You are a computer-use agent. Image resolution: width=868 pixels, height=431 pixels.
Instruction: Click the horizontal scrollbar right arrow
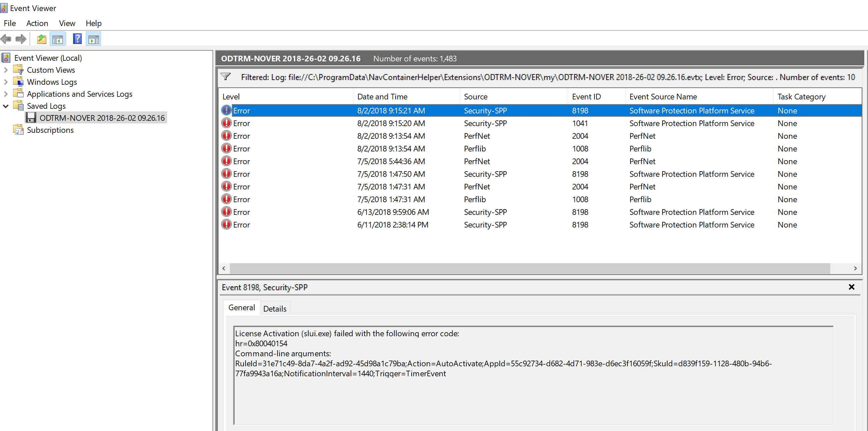coord(856,269)
